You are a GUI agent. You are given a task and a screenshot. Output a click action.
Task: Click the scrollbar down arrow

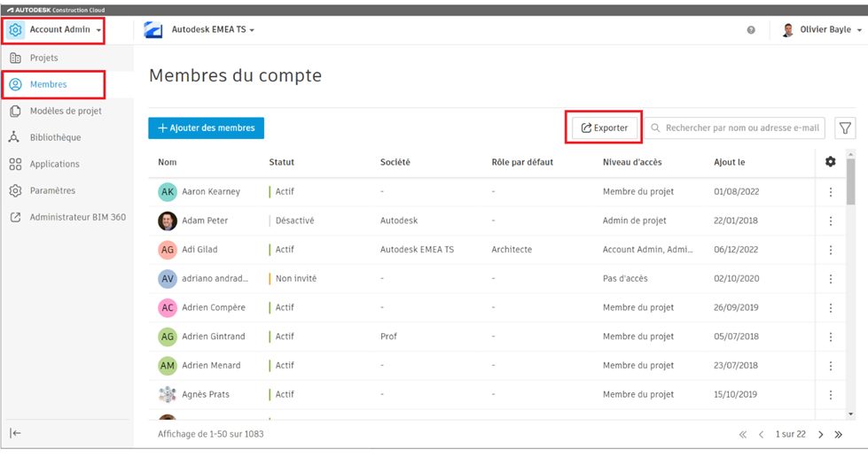pyautogui.click(x=851, y=415)
